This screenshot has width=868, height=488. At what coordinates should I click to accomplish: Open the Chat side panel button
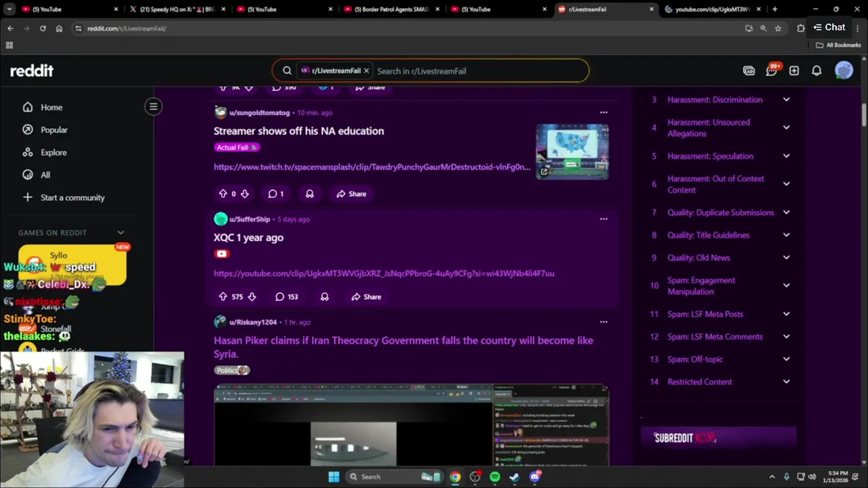(829, 28)
